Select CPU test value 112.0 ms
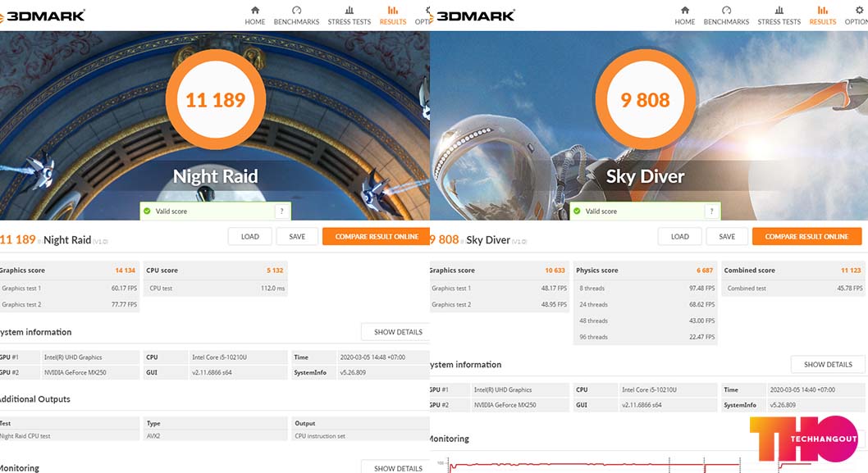 [273, 289]
